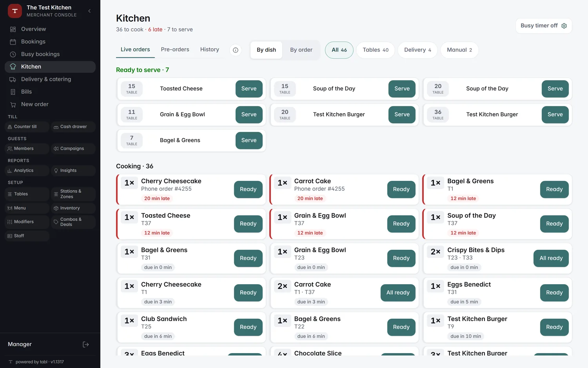Open Busy timer settings gear
This screenshot has width=588, height=368.
coord(564,26)
